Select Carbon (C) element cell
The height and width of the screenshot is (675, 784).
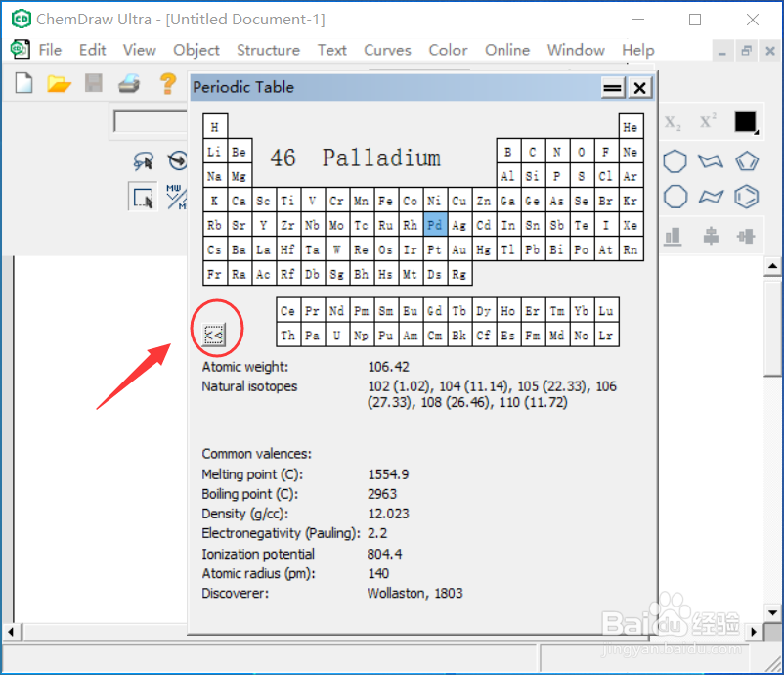(533, 152)
